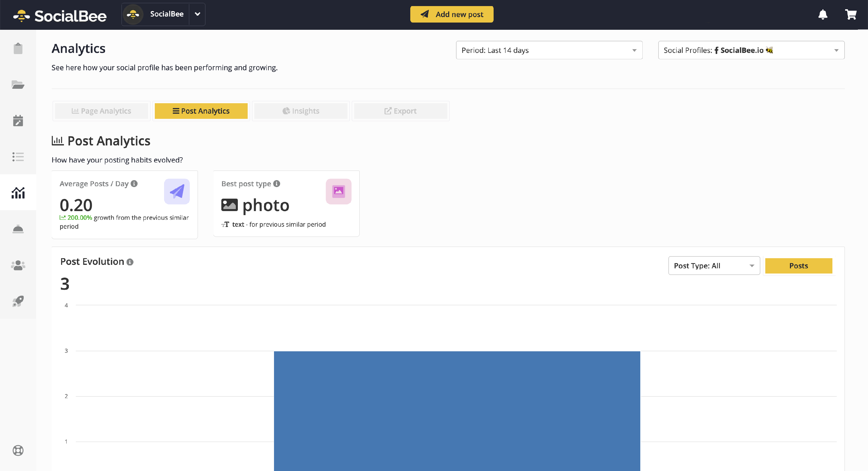Select the Post Analytics tab

pos(201,111)
